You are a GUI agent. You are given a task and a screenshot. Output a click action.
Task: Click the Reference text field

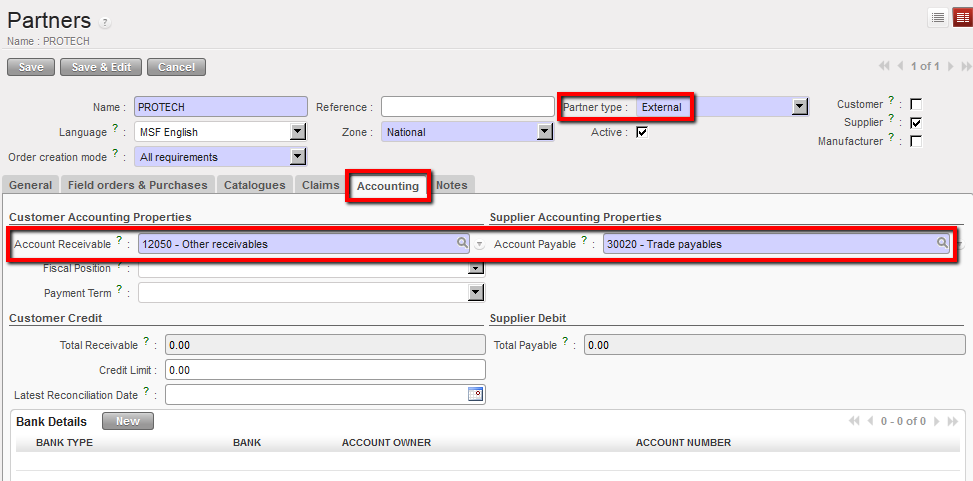tap(467, 107)
